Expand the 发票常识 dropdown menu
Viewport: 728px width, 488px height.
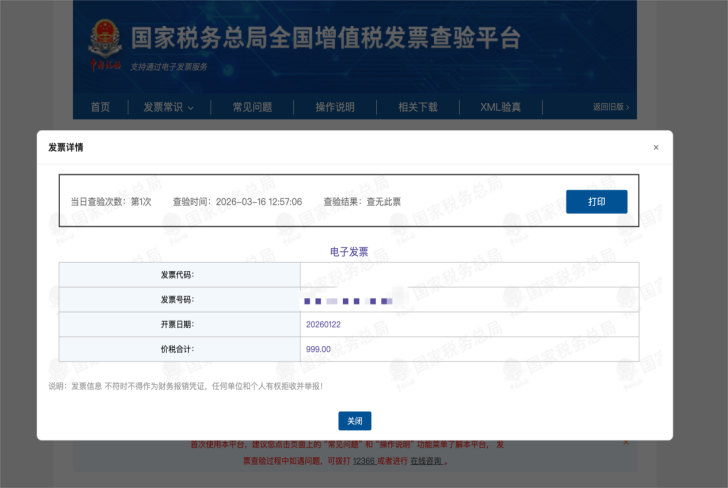point(168,107)
